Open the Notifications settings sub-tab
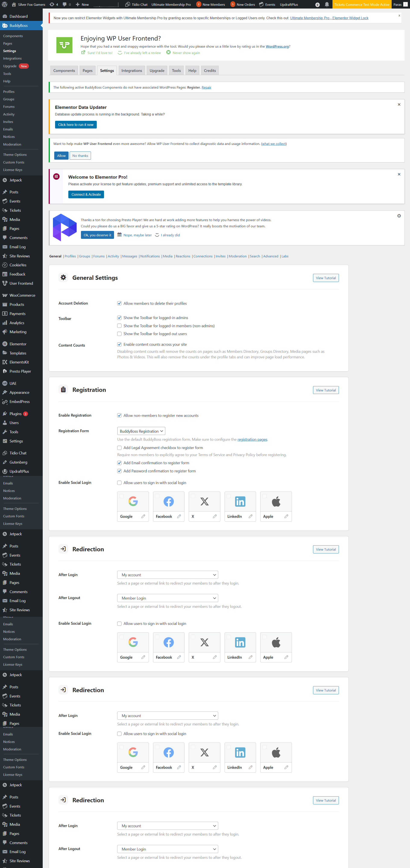410x868 pixels. [150, 256]
